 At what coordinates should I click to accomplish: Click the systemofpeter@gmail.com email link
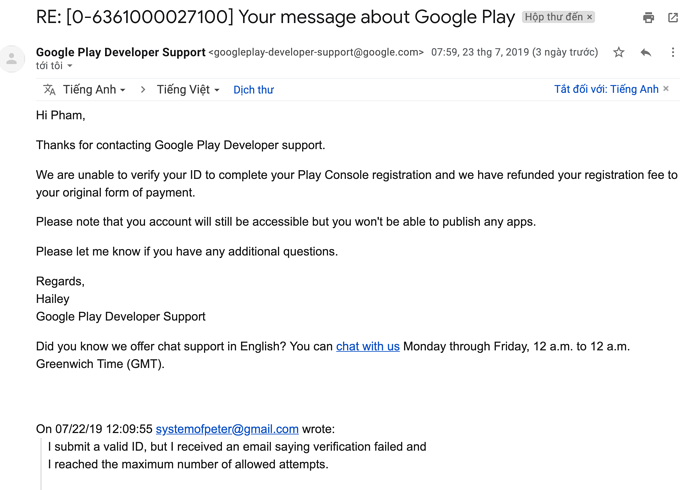(227, 429)
